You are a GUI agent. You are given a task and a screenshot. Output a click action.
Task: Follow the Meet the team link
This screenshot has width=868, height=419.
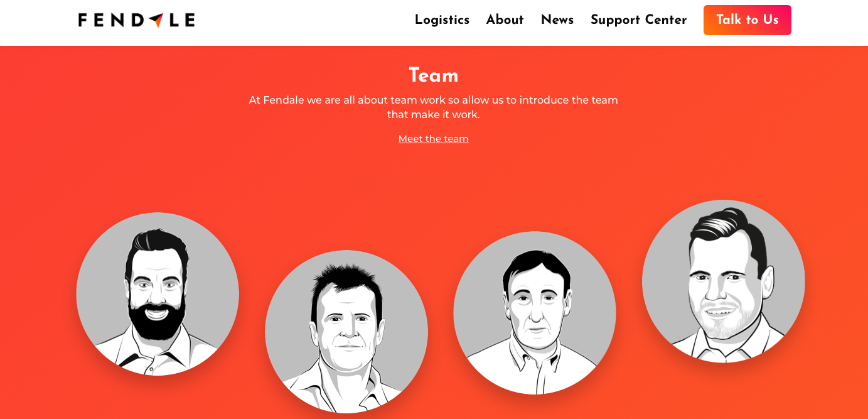(434, 139)
